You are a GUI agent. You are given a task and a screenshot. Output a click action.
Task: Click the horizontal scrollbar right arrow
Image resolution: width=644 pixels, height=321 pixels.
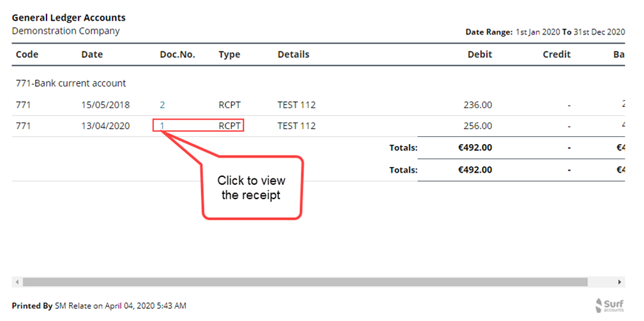point(620,282)
